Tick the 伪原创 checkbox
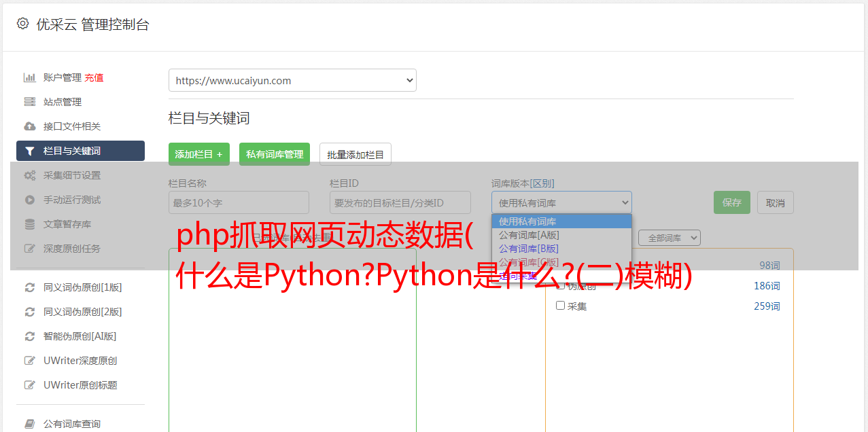 [x=561, y=285]
